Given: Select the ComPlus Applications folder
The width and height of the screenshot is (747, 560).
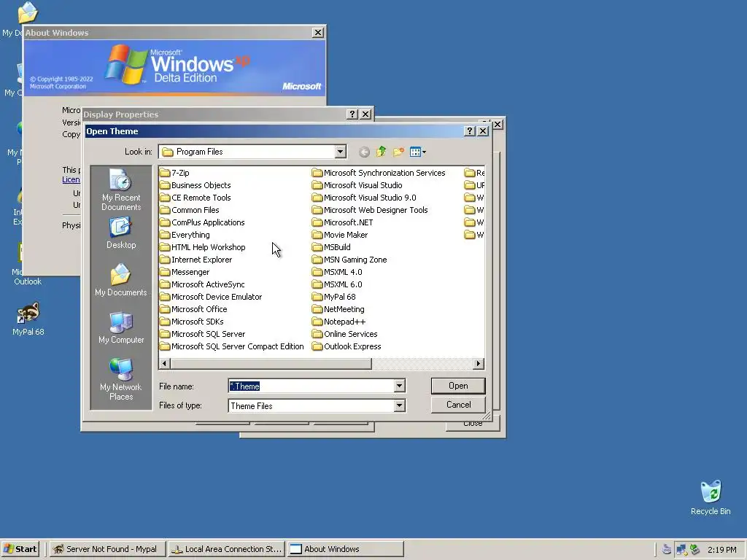Looking at the screenshot, I should coord(203,222).
